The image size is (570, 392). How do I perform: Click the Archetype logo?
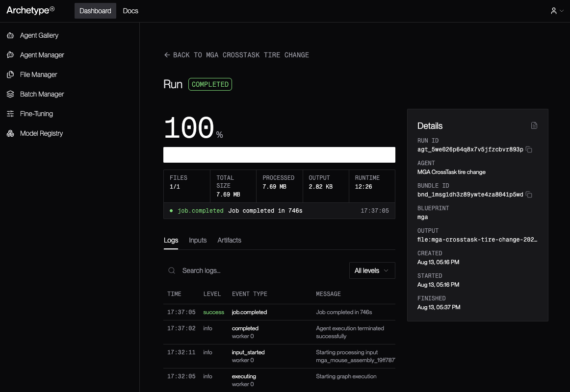pyautogui.click(x=30, y=10)
